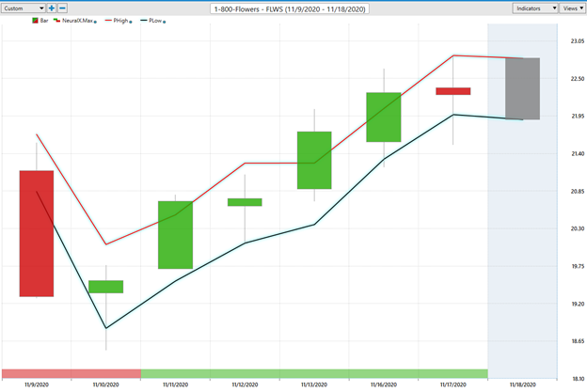This screenshot has height=392, width=587.
Task: Click the 18.10 price axis label
Action: (578, 379)
